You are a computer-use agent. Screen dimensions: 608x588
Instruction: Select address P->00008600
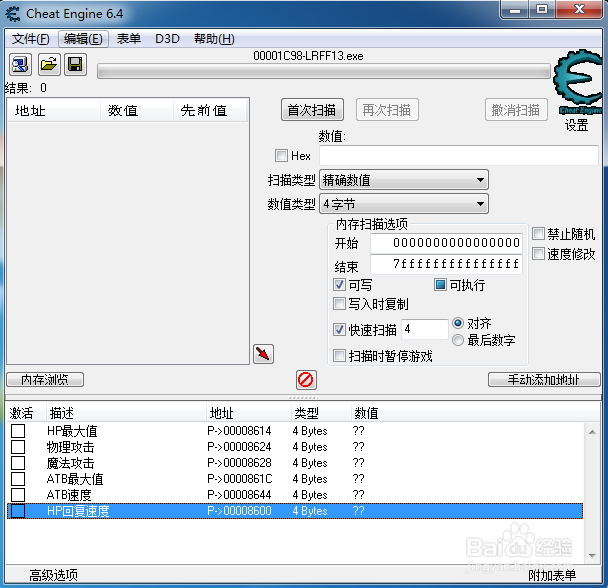(x=239, y=511)
